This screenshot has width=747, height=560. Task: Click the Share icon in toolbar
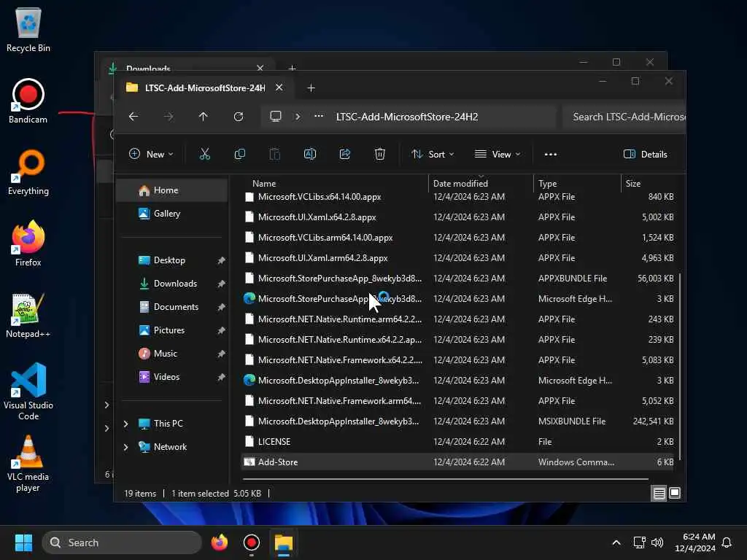pos(345,154)
